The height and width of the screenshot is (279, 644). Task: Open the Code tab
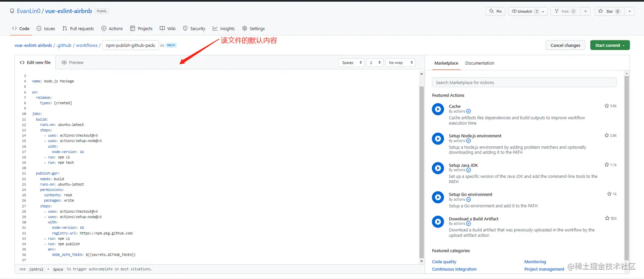pyautogui.click(x=21, y=28)
